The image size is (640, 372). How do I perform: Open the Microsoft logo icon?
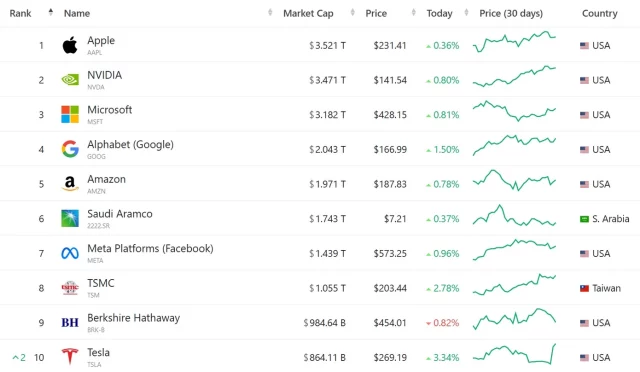[70, 114]
